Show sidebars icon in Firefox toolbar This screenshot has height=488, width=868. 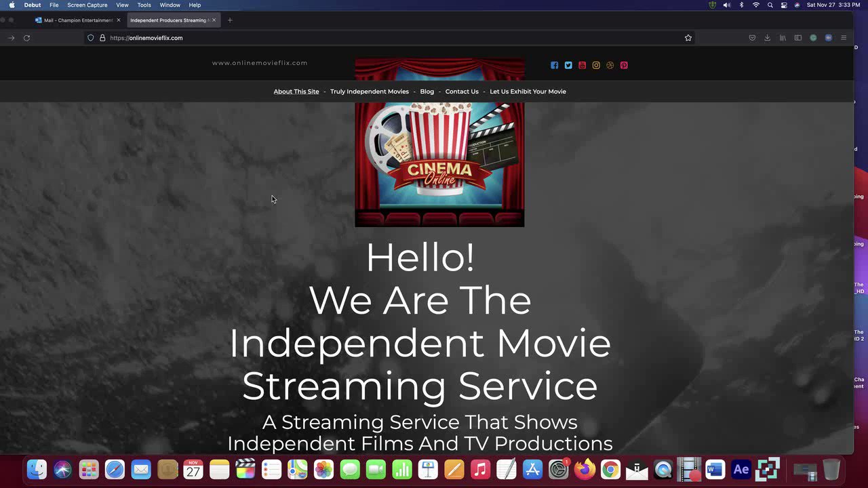798,38
